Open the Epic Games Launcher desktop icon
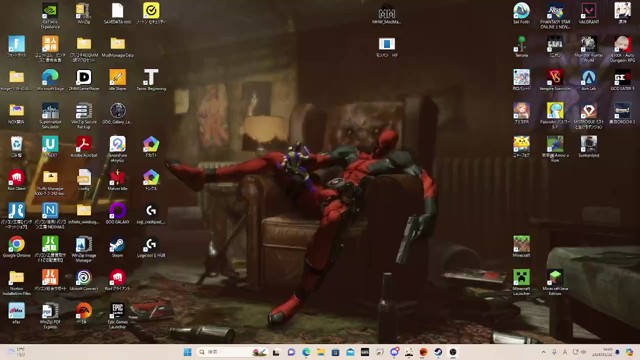Viewport: 640px width, 360px height. click(117, 316)
